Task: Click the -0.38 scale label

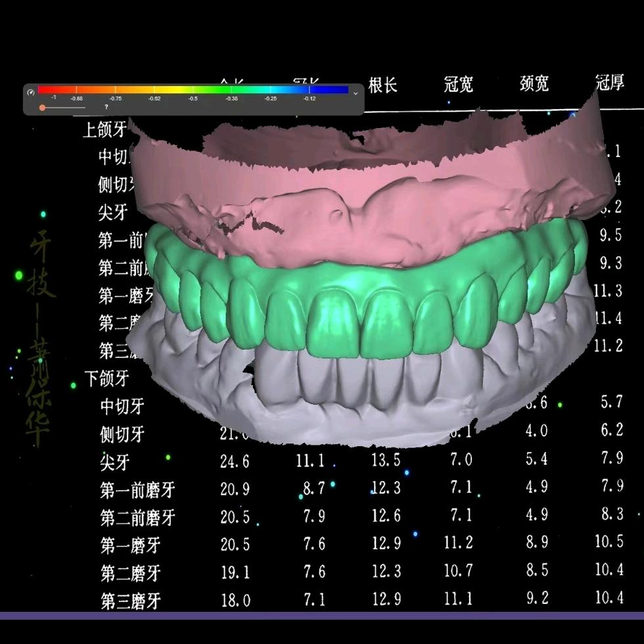Action: pos(231,99)
